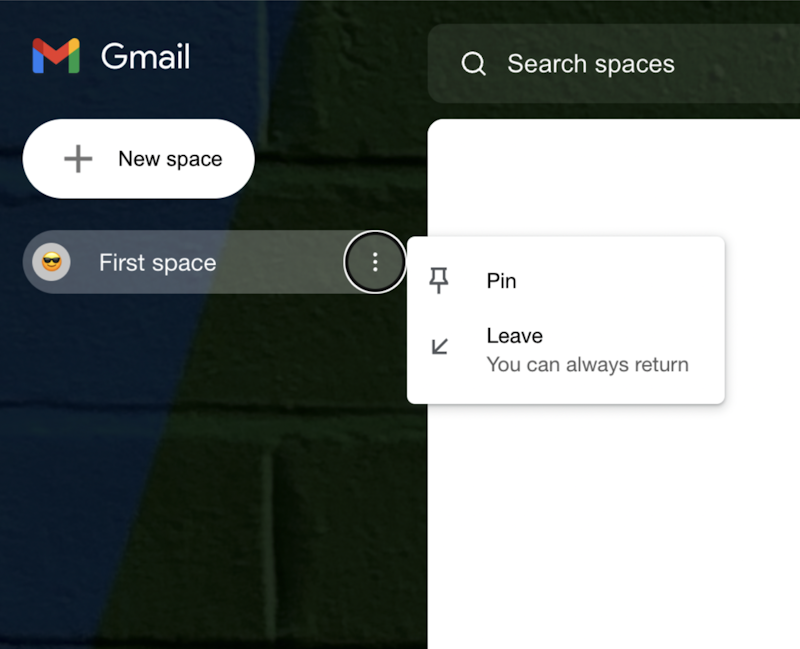Click the highlighted First space name text

[x=157, y=262]
